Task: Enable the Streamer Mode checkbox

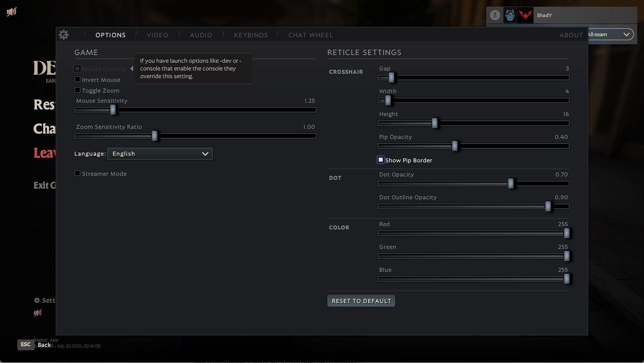Action: point(77,173)
